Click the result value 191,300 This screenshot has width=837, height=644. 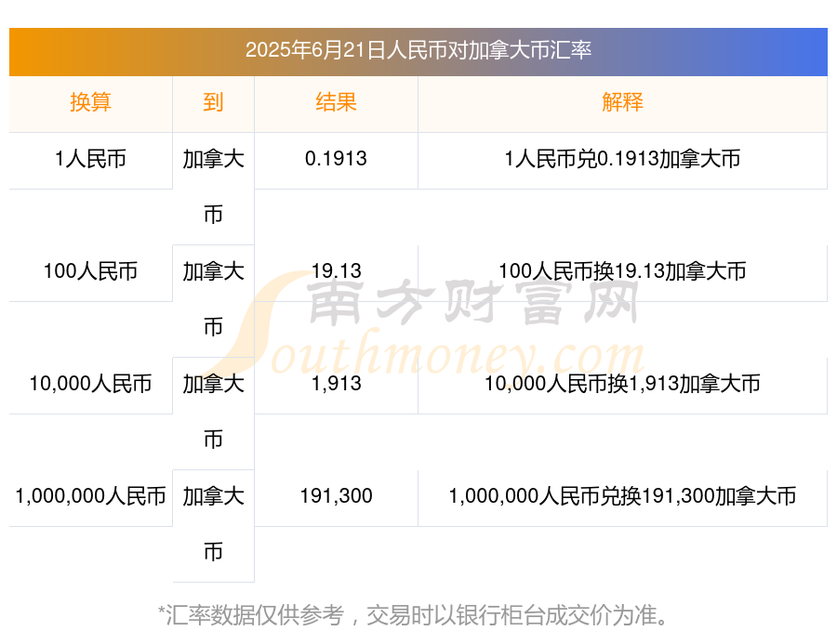(x=336, y=496)
